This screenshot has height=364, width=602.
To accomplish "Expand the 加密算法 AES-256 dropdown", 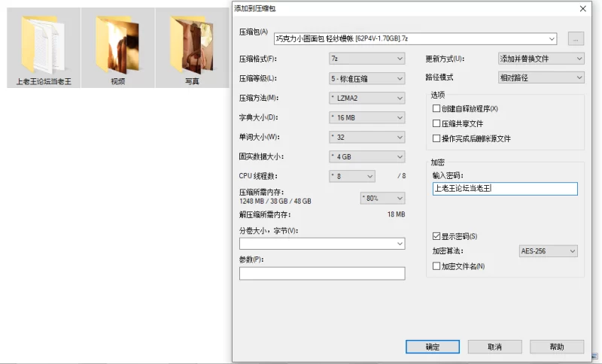I will coord(548,251).
